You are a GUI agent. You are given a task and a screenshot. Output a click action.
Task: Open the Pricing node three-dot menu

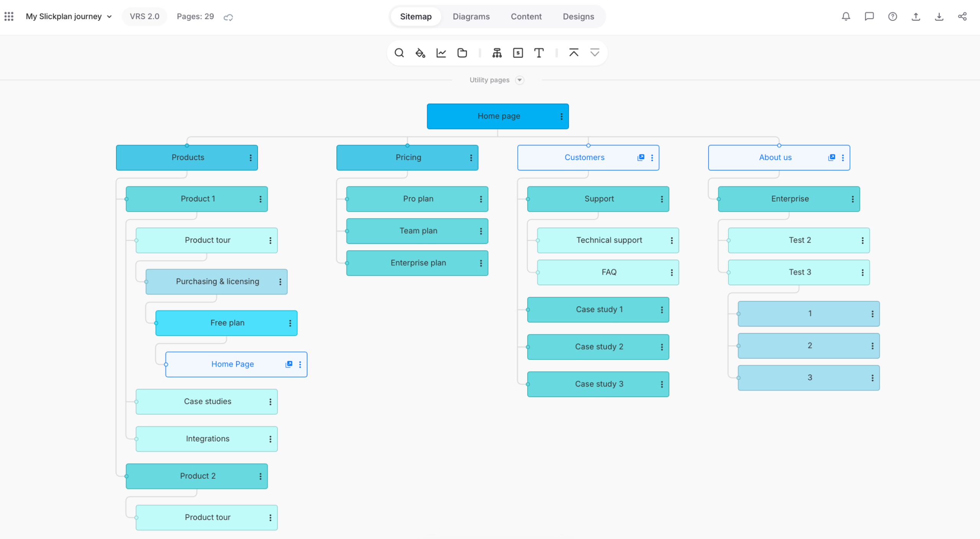click(x=471, y=158)
